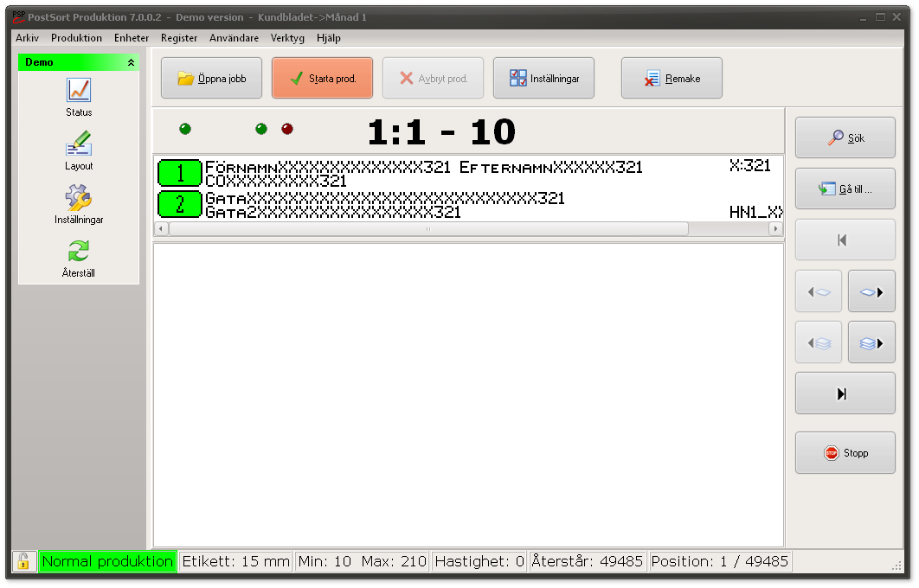919x588 pixels.
Task: Open the Enheter menu
Action: 132,38
